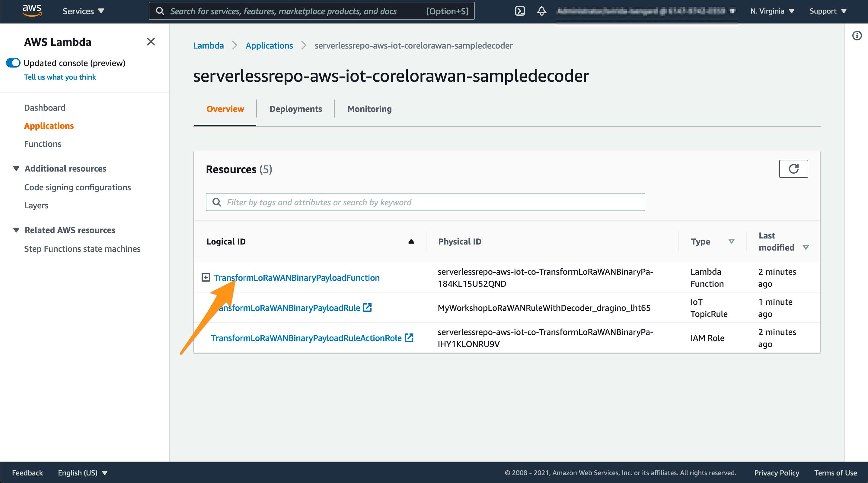Toggle the Updated console preview switch

coord(14,63)
